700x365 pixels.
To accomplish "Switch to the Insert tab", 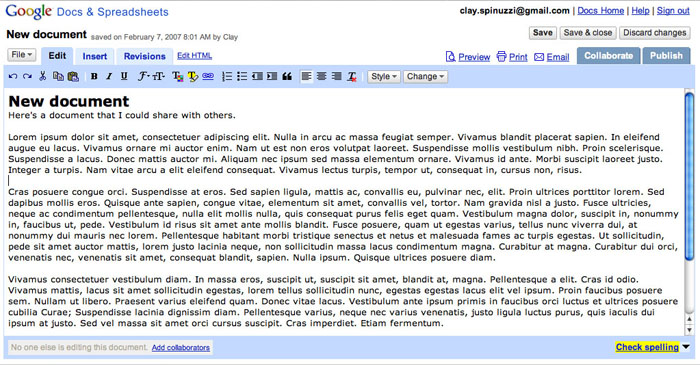I will 95,56.
